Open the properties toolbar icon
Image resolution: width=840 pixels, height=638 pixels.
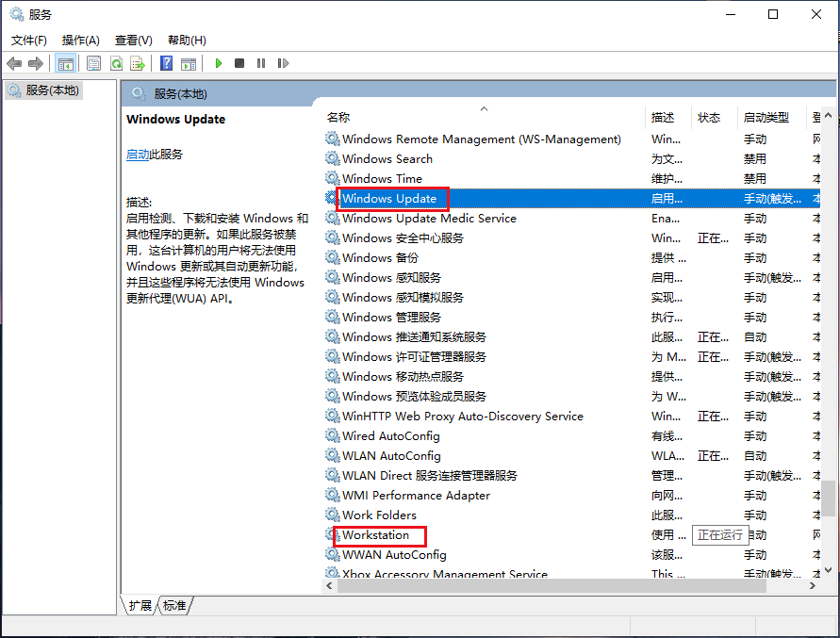pos(93,64)
